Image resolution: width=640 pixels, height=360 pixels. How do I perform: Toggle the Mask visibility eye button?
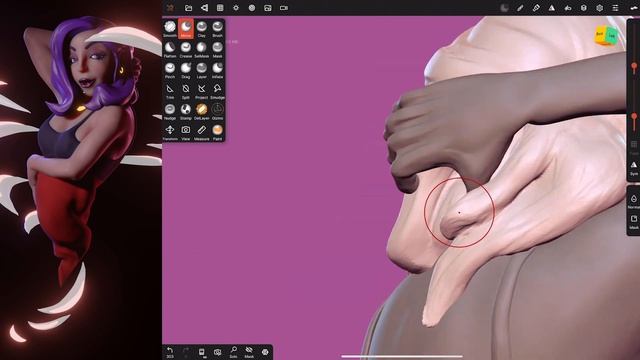(249, 352)
